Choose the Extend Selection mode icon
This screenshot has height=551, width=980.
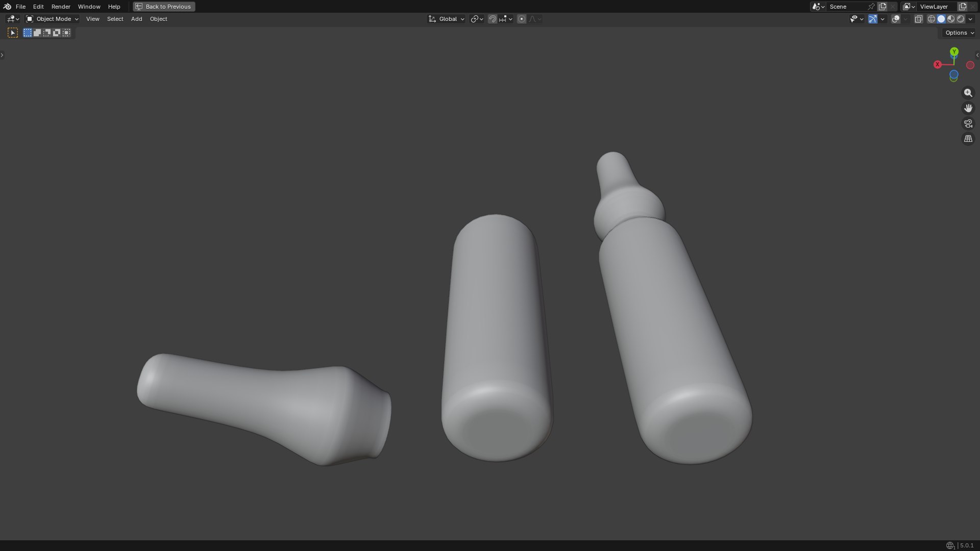pyautogui.click(x=37, y=33)
